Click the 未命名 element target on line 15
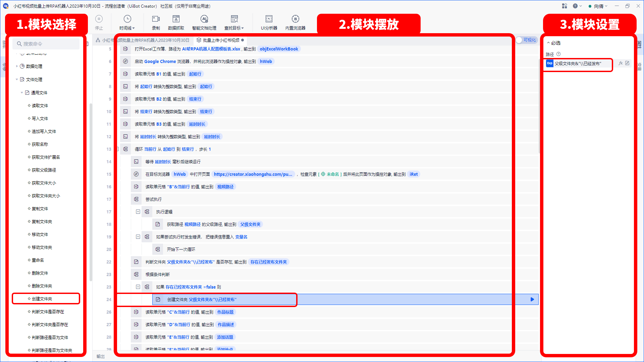Image resolution: width=644 pixels, height=362 pixels. (x=330, y=174)
